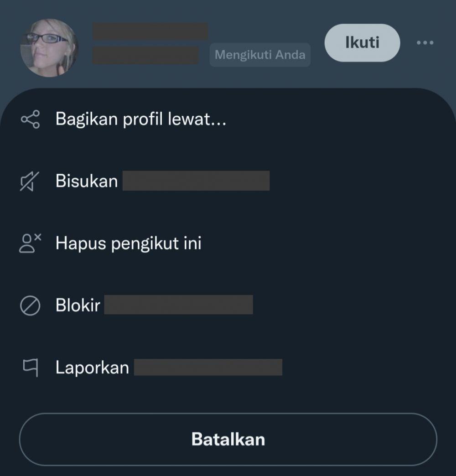
Task: Click the crossed-out speaker mute icon
Action: click(x=30, y=181)
